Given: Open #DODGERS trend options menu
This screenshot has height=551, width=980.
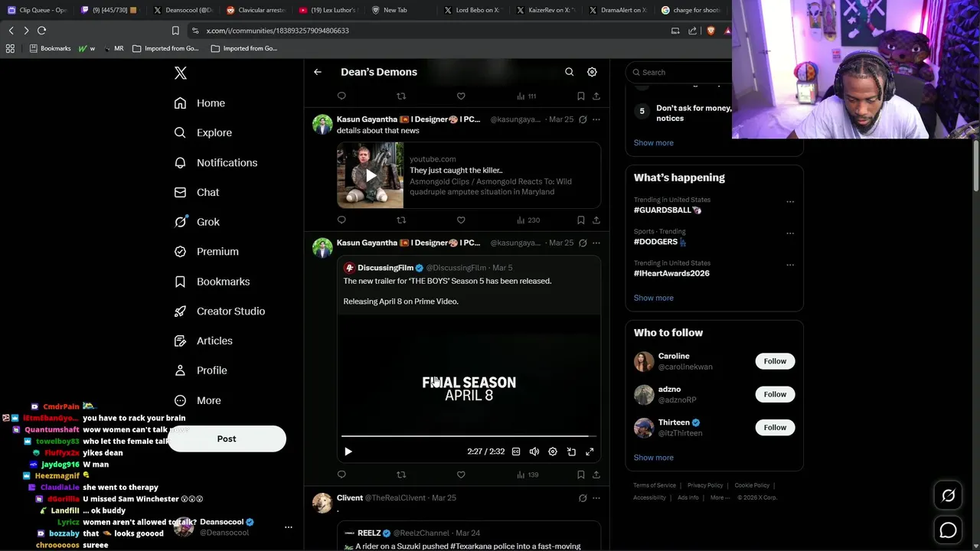Looking at the screenshot, I should point(790,233).
